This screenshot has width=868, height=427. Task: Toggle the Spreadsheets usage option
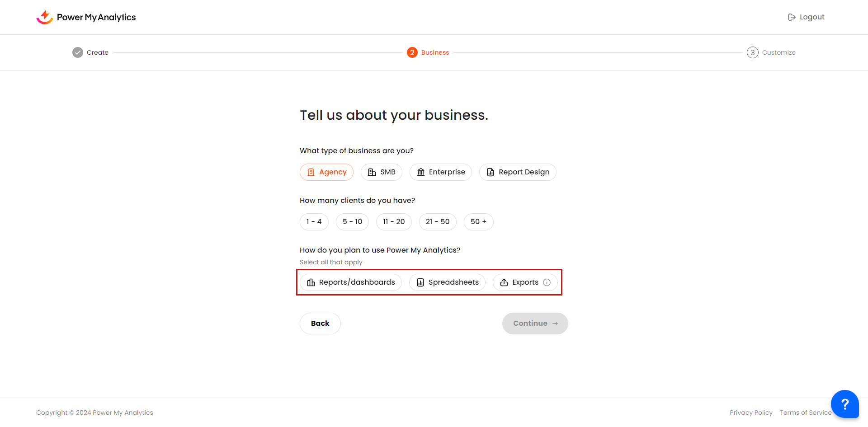pyautogui.click(x=447, y=282)
